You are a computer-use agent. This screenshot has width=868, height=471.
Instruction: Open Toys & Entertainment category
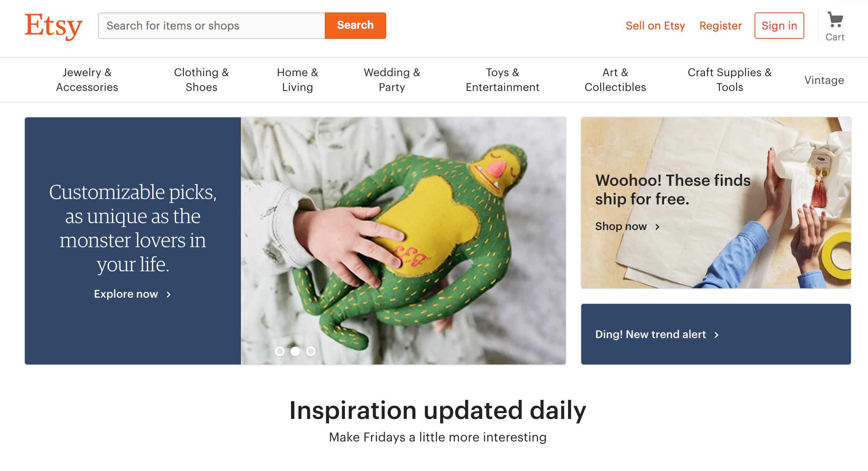tap(503, 80)
